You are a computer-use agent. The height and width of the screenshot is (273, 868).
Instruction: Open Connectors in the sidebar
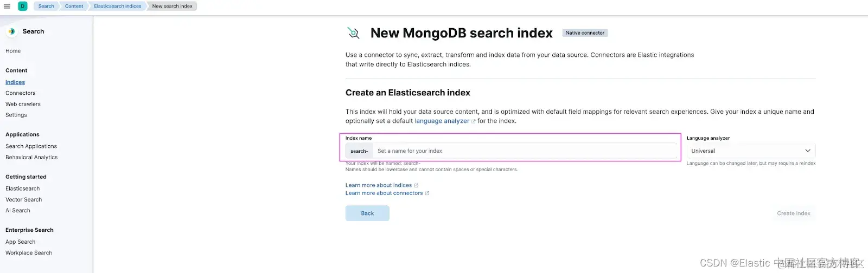pyautogui.click(x=21, y=93)
